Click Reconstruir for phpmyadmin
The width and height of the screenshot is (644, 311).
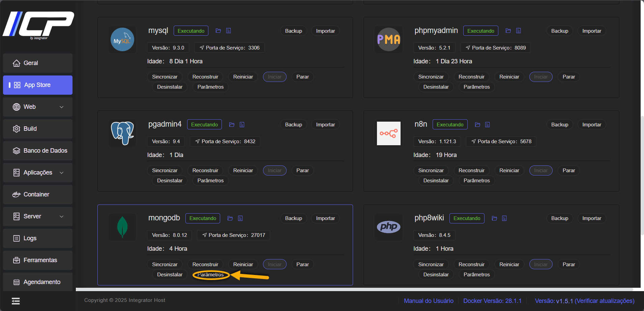coord(471,77)
